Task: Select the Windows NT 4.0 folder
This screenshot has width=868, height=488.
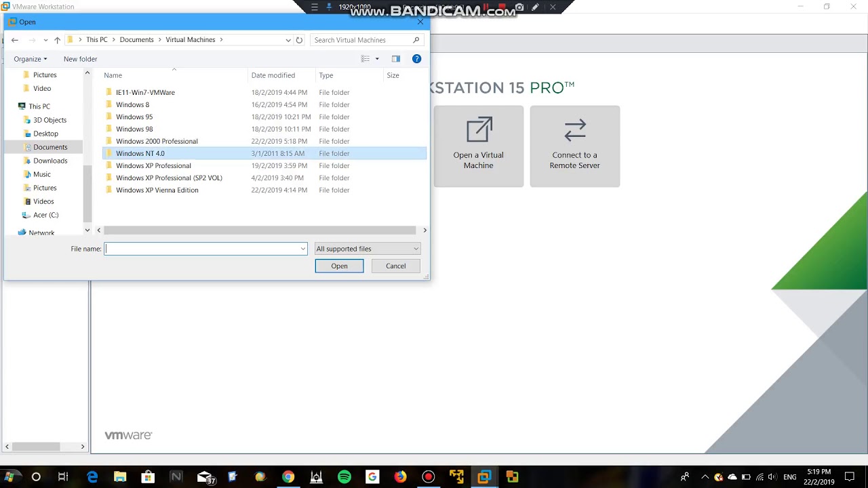Action: 264,153
